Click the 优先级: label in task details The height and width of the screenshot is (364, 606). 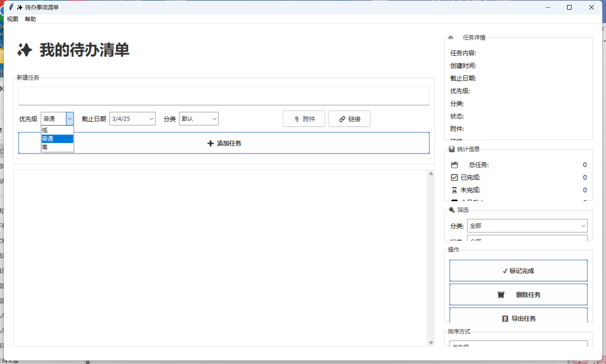460,91
